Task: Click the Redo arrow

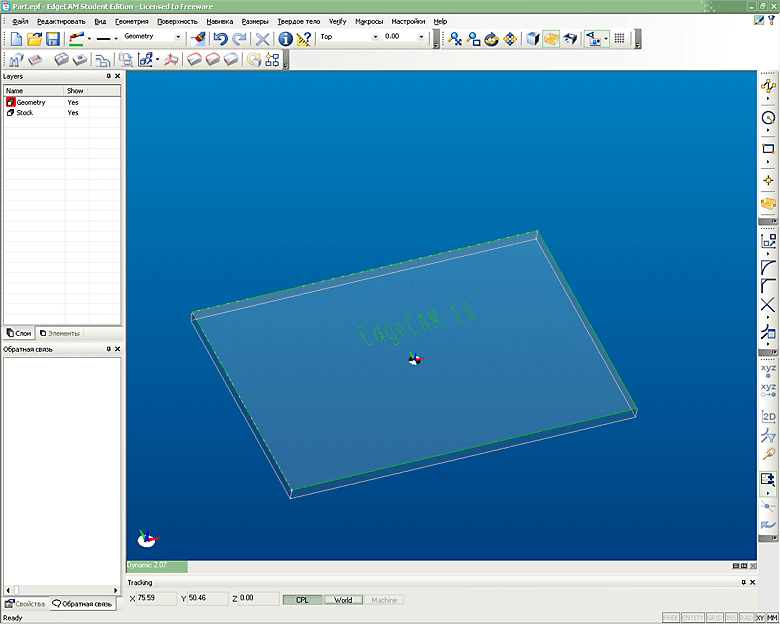Action: (x=240, y=39)
